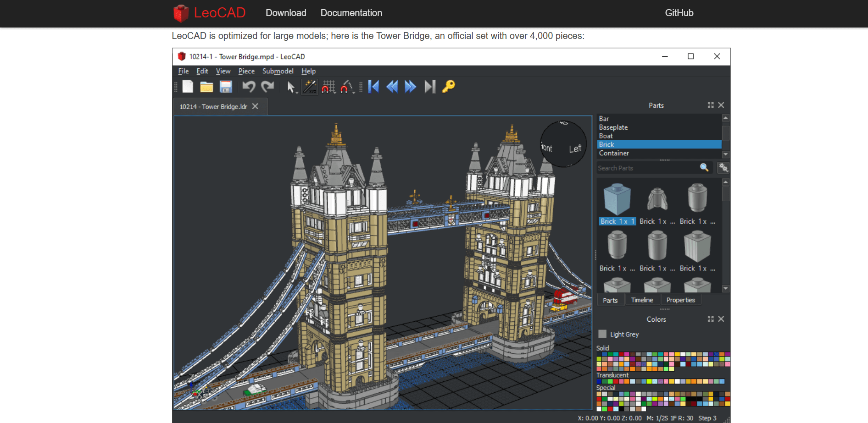Select the Brick 1 x 1 part thumbnail

point(617,204)
